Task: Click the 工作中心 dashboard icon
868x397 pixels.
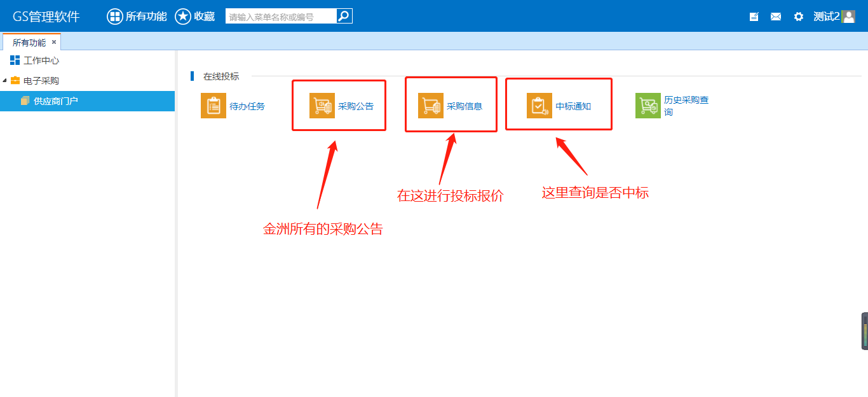Action: tap(15, 60)
